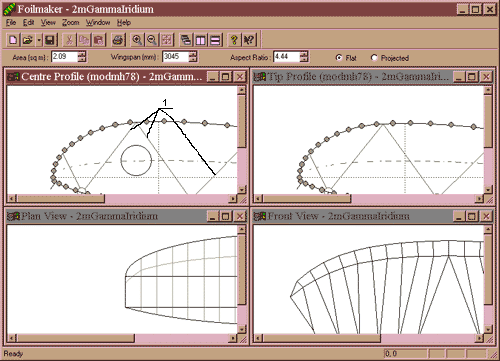Click the Zoom In magnifier icon

[x=137, y=40]
